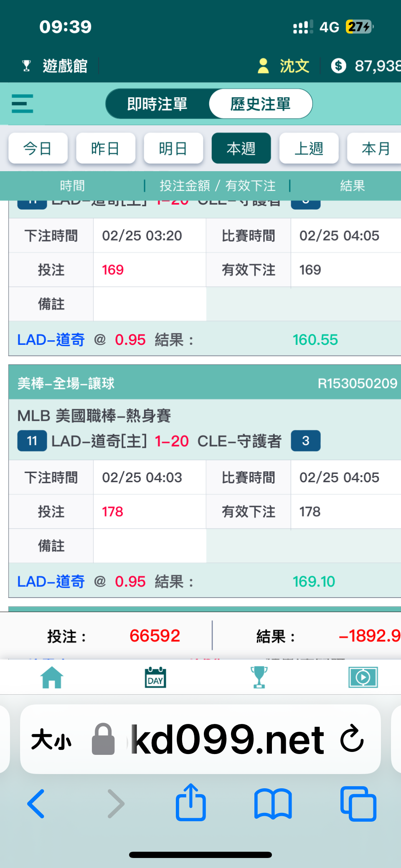
Task: Tap the trophy icon in bottom navigation
Action: (259, 677)
